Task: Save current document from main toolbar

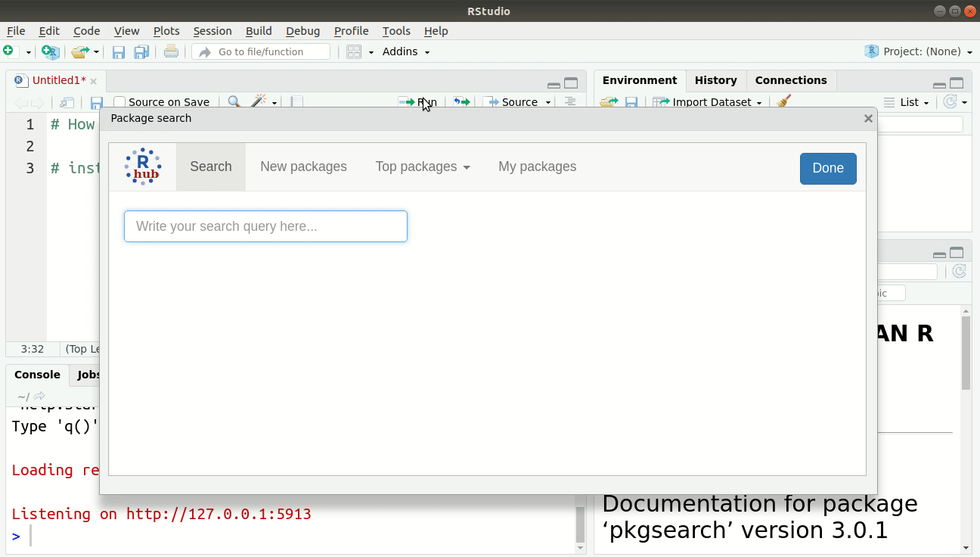Action: click(x=119, y=51)
